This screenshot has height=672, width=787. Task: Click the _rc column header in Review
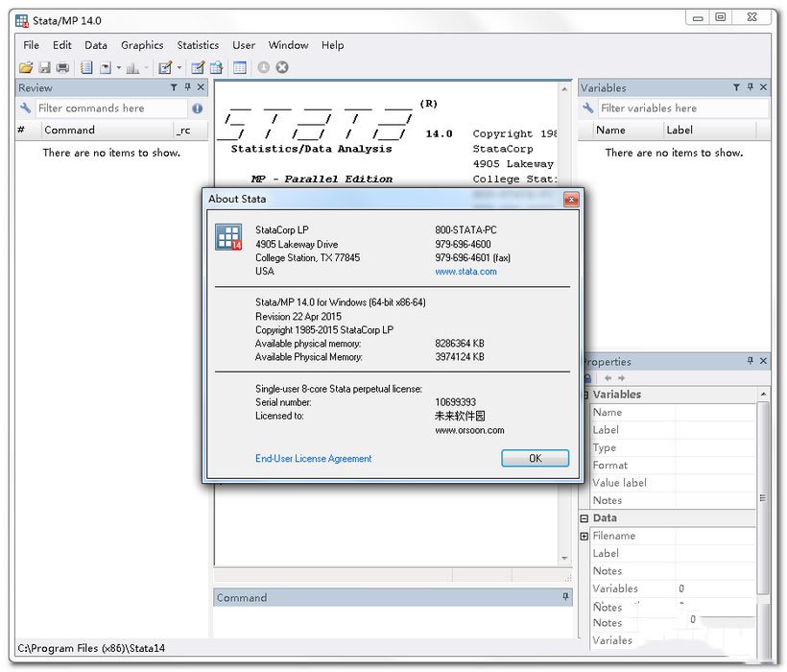pyautogui.click(x=190, y=130)
